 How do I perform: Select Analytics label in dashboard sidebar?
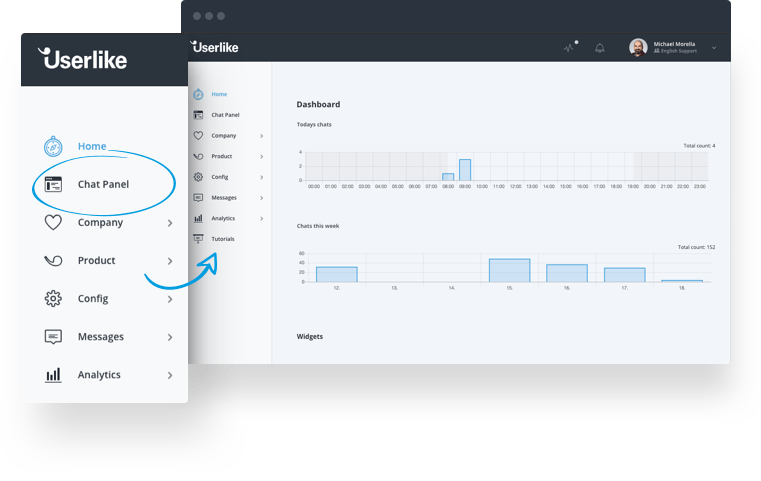click(x=223, y=218)
